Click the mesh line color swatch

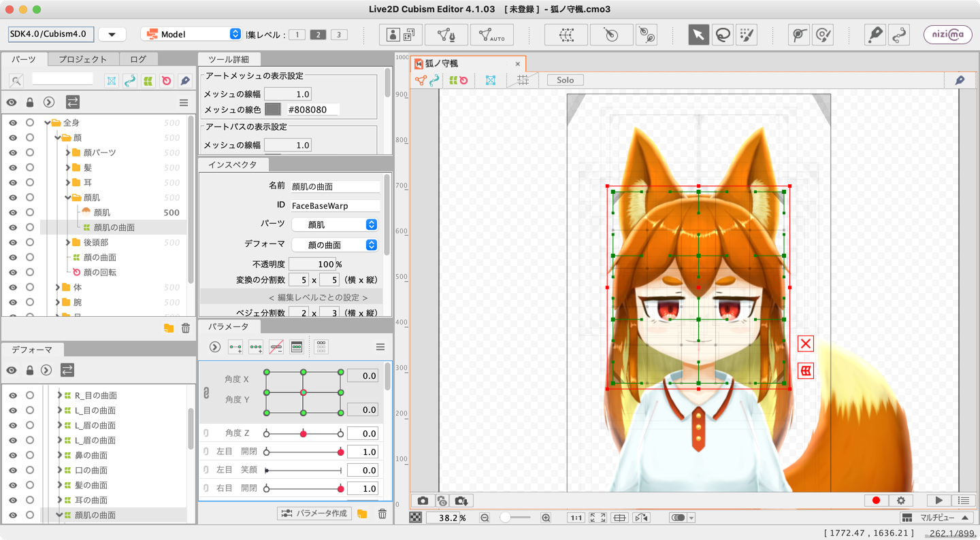tap(273, 109)
